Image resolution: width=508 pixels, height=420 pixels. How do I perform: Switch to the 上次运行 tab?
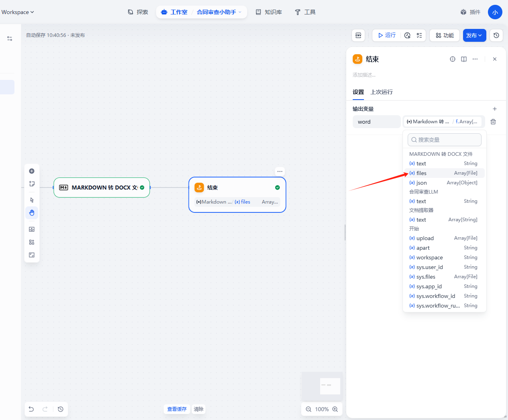382,92
